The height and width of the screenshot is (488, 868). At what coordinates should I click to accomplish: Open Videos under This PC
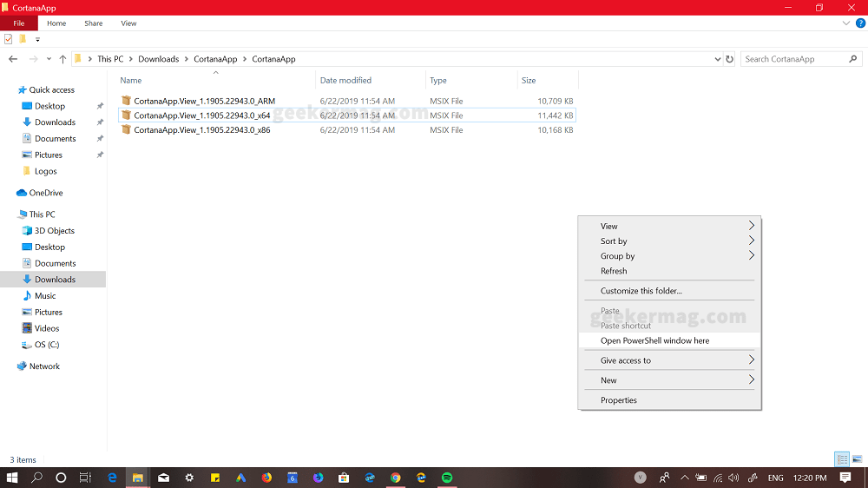point(47,328)
